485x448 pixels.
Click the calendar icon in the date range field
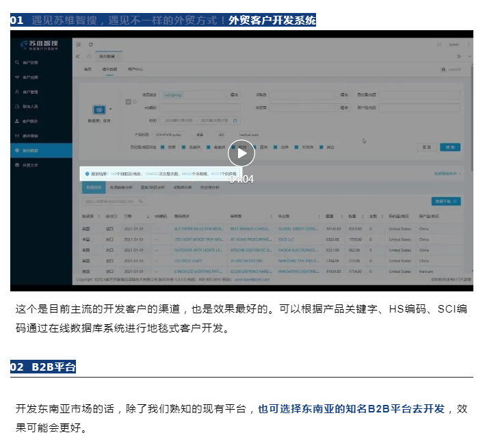coord(235,120)
